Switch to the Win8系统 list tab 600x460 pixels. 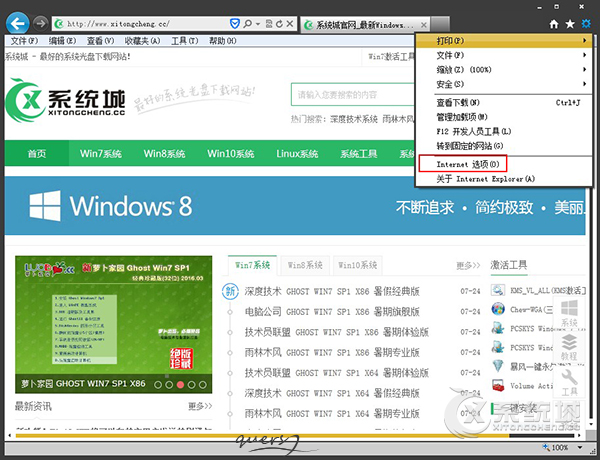305,265
